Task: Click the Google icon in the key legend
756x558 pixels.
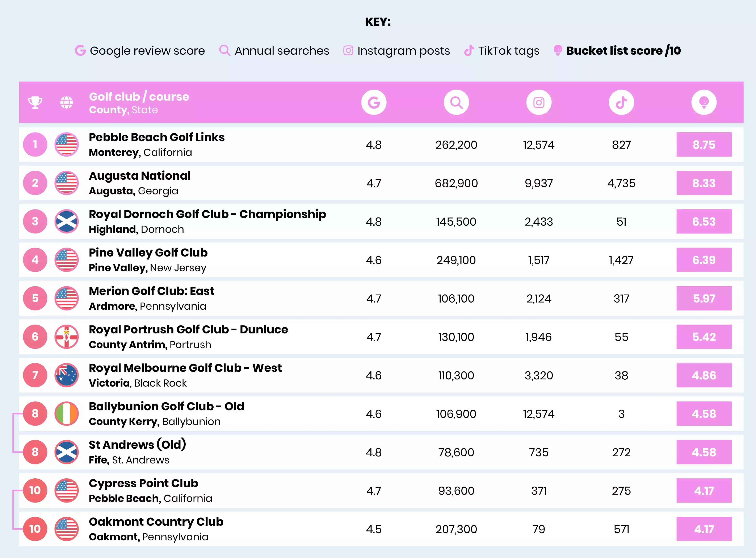Action: [x=80, y=51]
